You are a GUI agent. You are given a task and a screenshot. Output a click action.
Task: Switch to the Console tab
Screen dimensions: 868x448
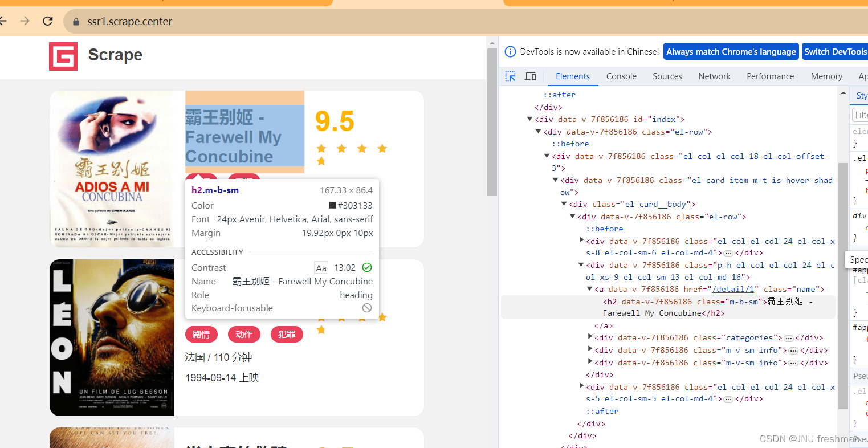pos(621,76)
